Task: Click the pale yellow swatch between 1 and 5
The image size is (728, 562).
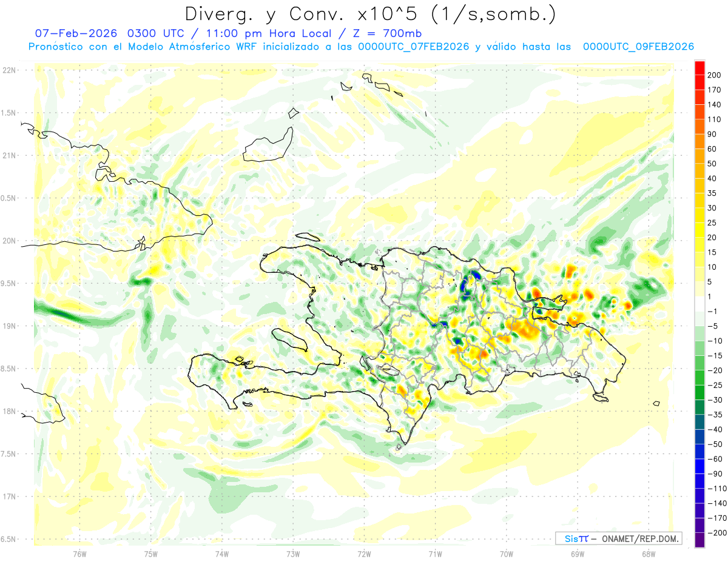Action: click(699, 289)
